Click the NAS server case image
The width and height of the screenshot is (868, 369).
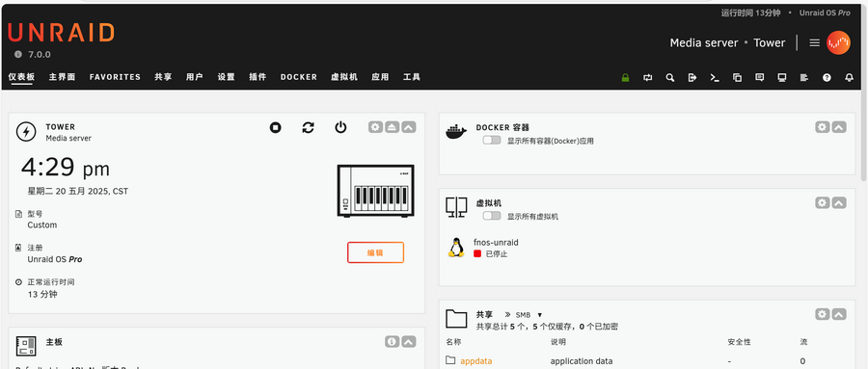point(376,191)
